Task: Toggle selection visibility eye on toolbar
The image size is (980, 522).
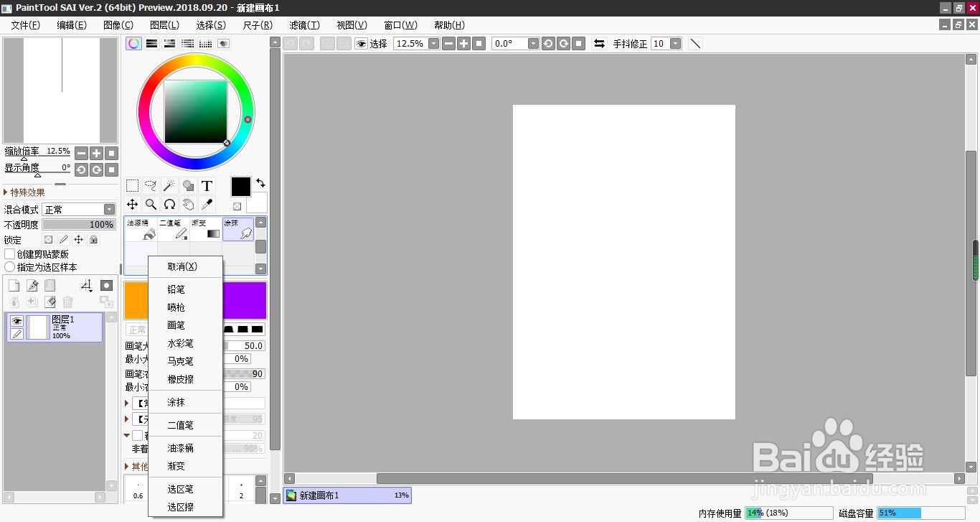Action: point(361,44)
